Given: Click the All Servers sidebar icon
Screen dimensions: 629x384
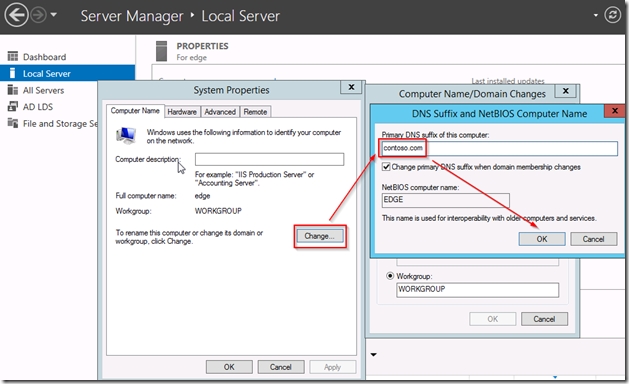Looking at the screenshot, I should (13, 90).
